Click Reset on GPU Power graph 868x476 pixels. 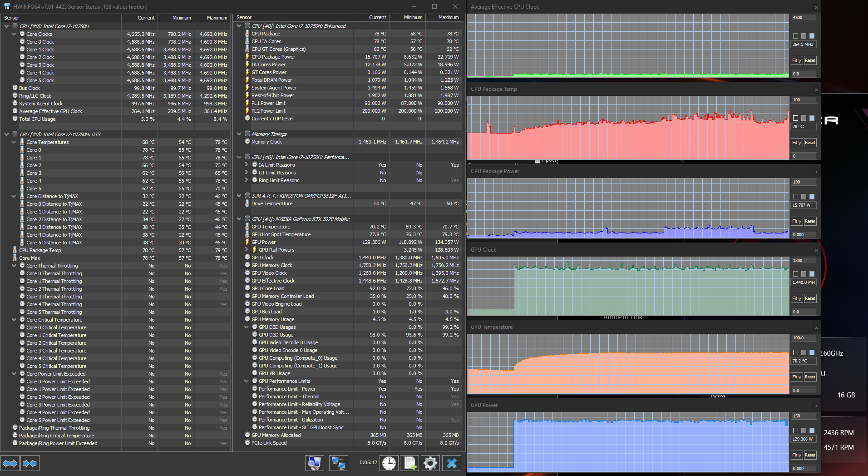pyautogui.click(x=810, y=455)
